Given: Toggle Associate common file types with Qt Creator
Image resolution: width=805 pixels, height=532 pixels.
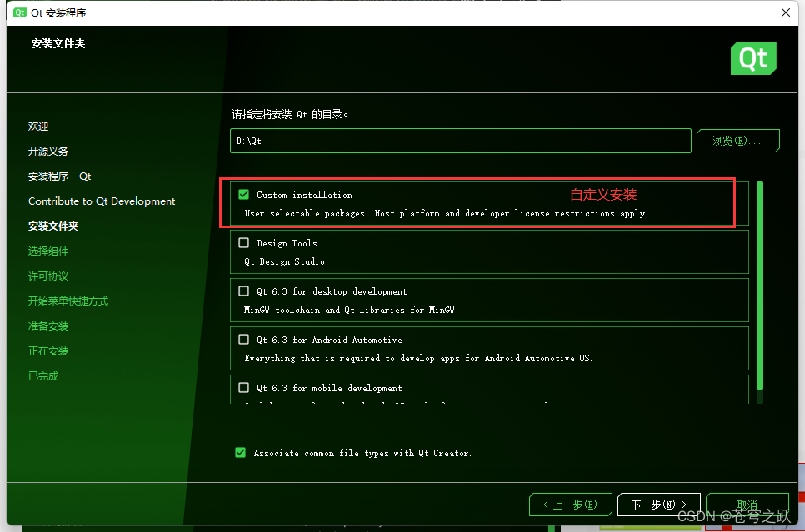Looking at the screenshot, I should 240,452.
